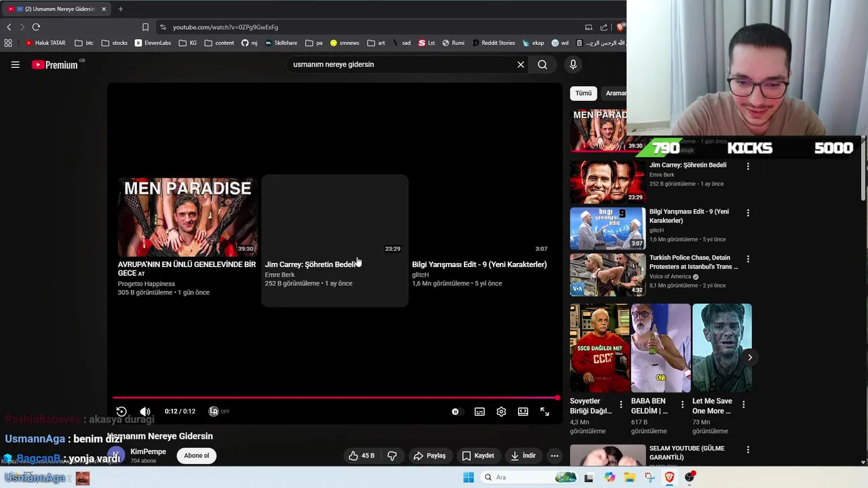Open MEN PARADISE end-screen video card
The image size is (868, 488).
187,237
